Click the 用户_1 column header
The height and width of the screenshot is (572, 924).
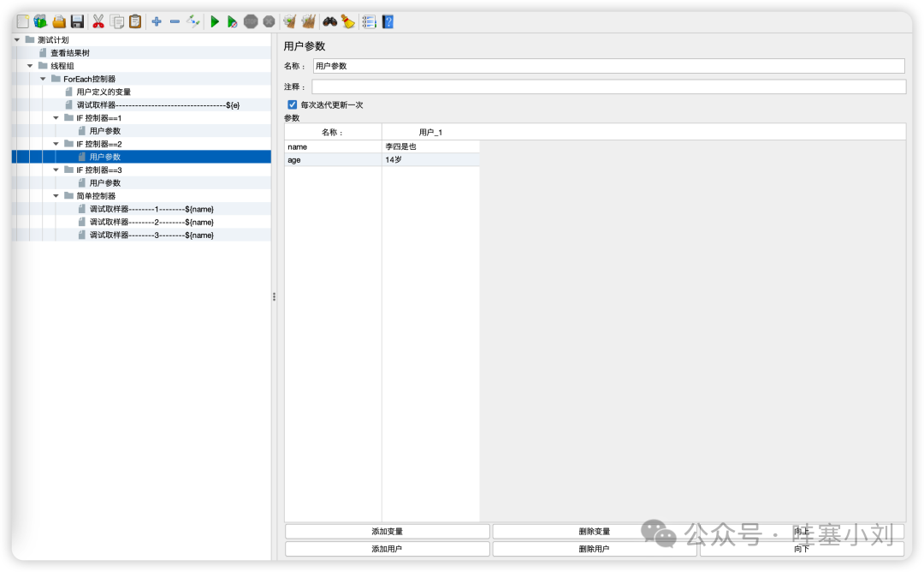(430, 132)
